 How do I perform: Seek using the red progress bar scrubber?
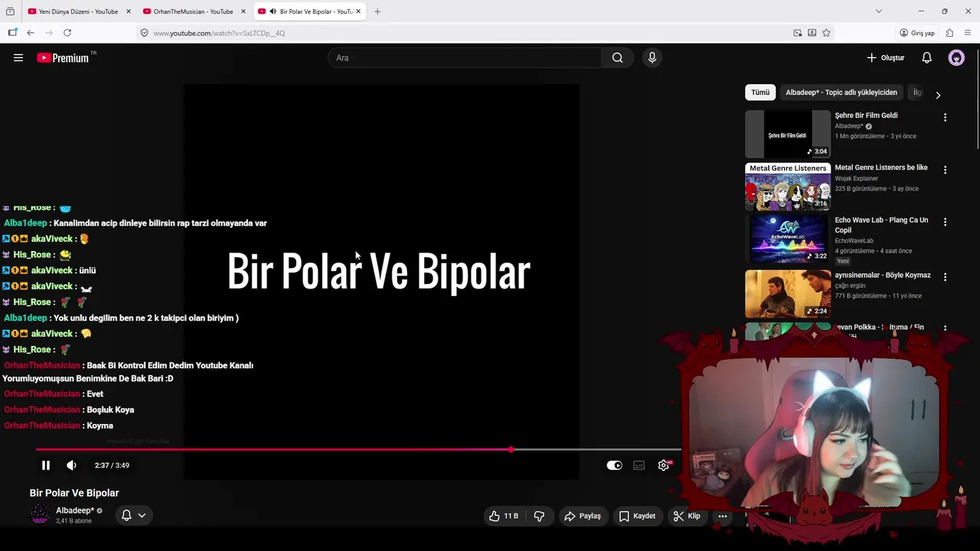tap(511, 449)
